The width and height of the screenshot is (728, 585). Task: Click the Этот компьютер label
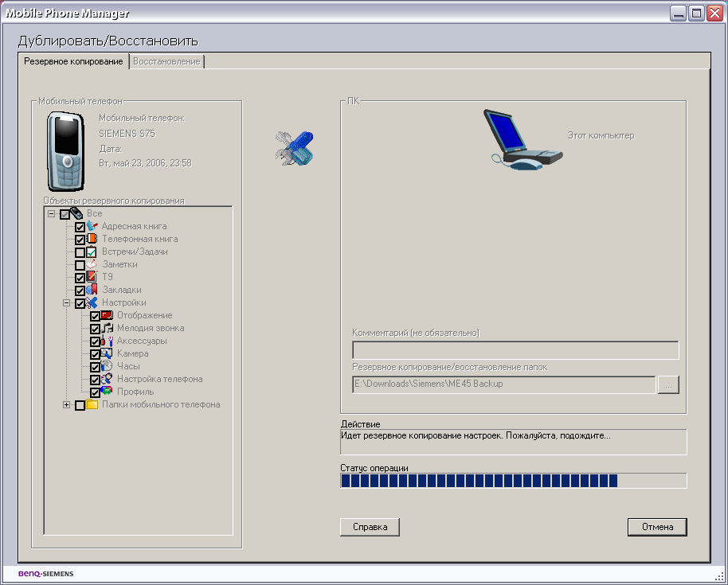tap(601, 135)
